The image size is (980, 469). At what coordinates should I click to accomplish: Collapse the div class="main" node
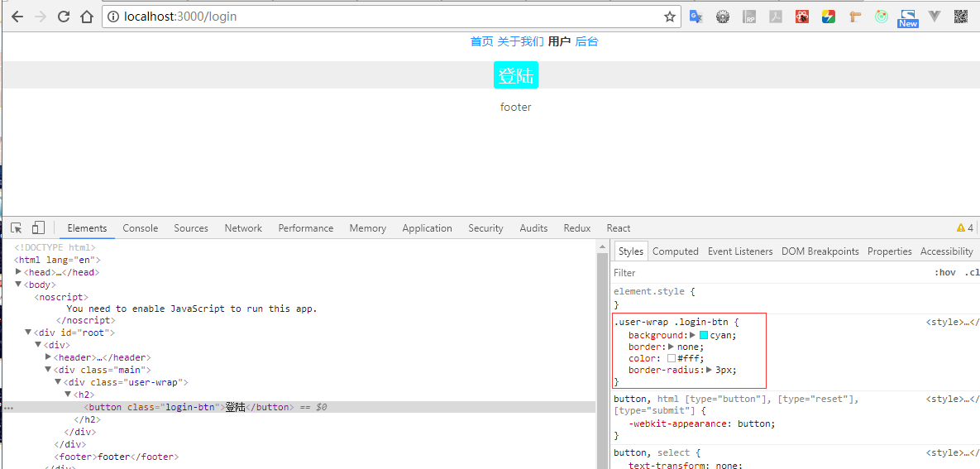click(x=49, y=370)
